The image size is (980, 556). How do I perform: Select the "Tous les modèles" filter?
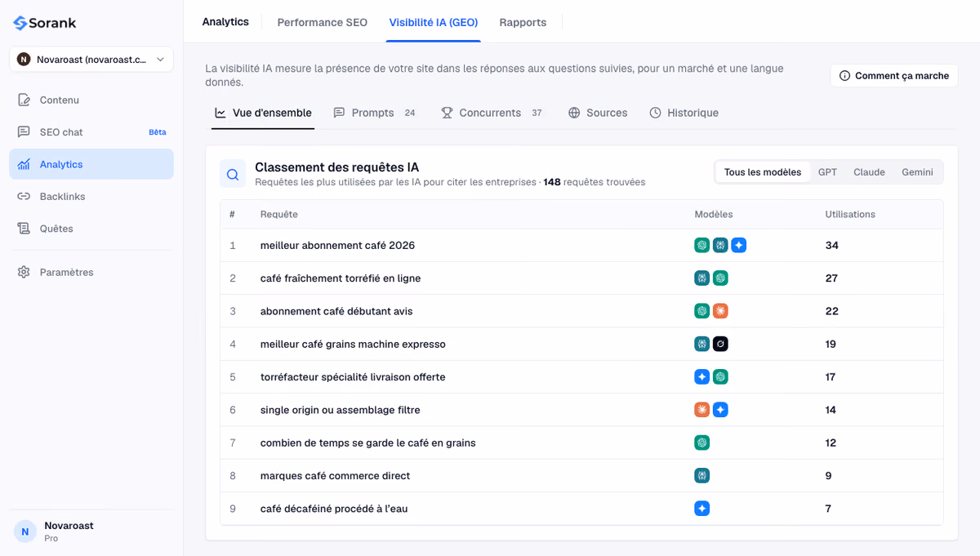(763, 172)
